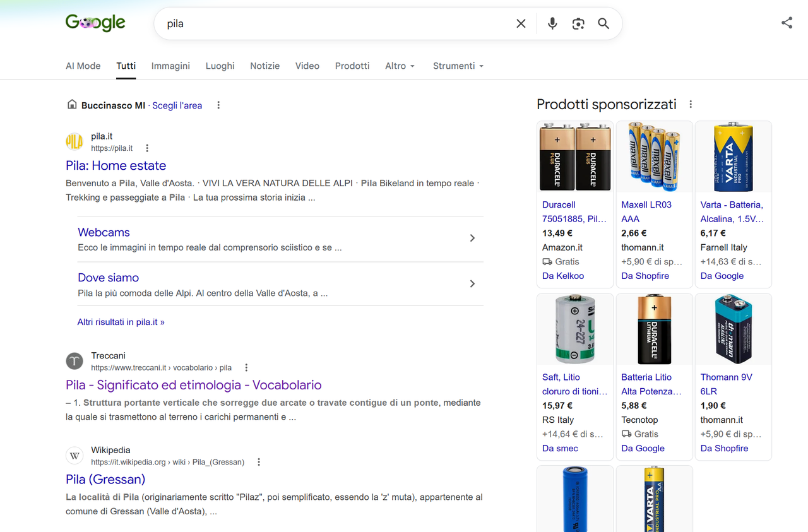Open three-dot menu next to Prodotti sponsorizzati

[x=691, y=104]
